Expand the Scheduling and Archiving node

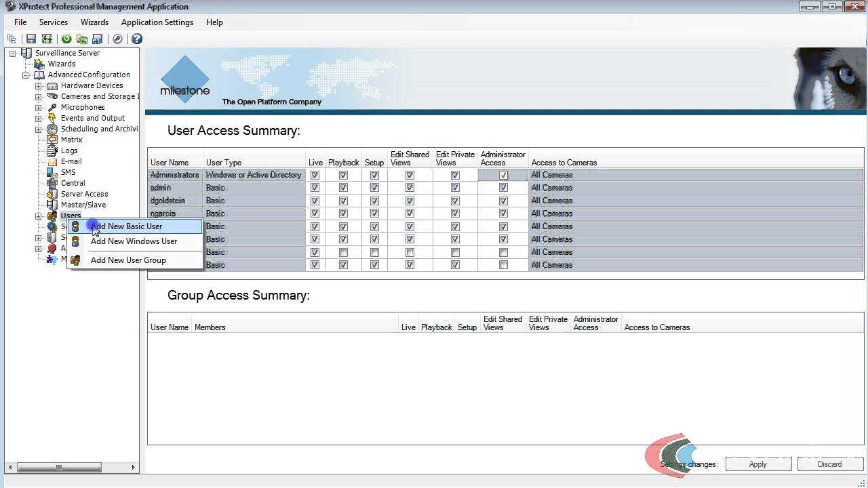39,129
